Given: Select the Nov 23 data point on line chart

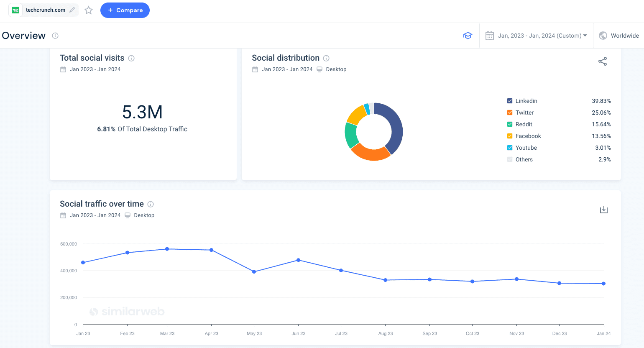Looking at the screenshot, I should click(516, 279).
